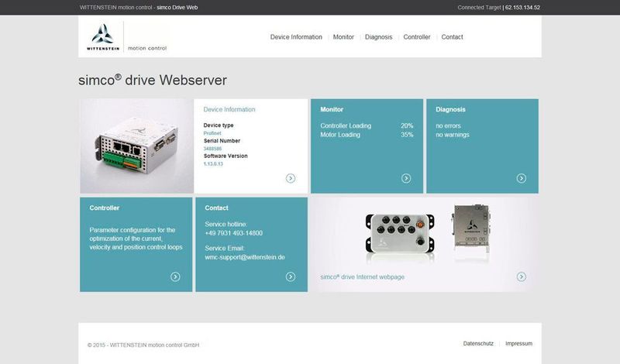Click the Controller card heading
Viewport: 620px width, 364px height.
pos(105,208)
